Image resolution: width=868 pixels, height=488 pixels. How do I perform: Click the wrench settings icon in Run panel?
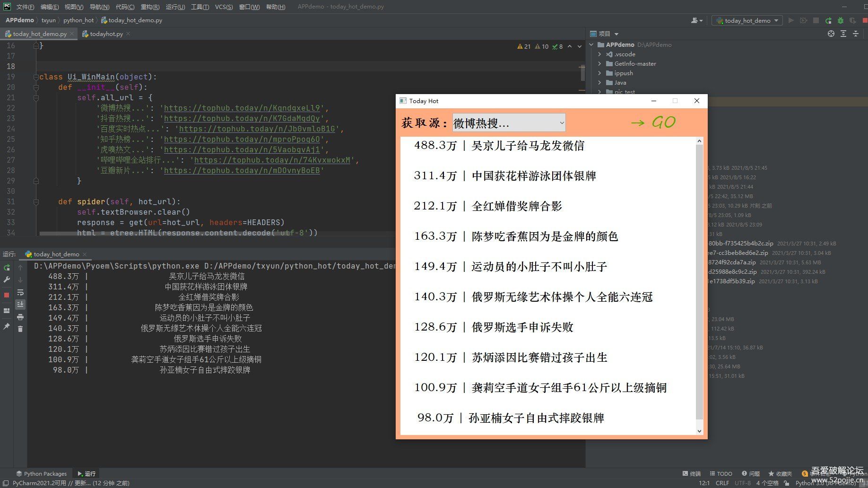coord(7,280)
